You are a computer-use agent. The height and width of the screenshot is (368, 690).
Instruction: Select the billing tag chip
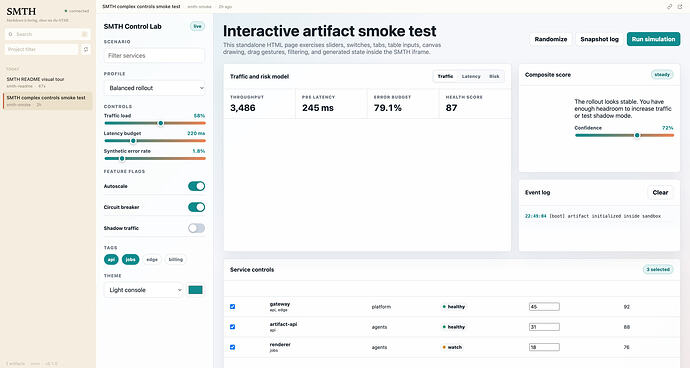pos(176,259)
